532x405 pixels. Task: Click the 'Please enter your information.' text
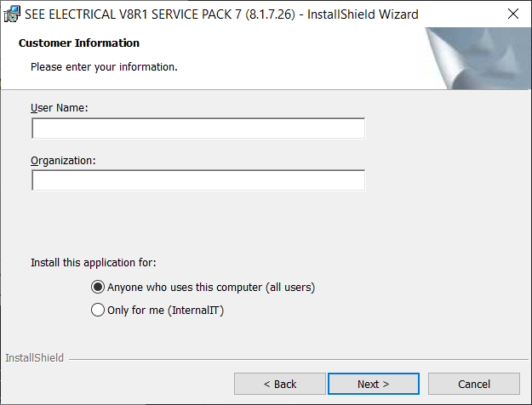tap(104, 67)
